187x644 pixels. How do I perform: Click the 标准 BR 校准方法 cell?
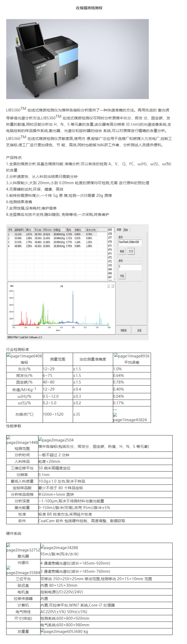(105, 514)
